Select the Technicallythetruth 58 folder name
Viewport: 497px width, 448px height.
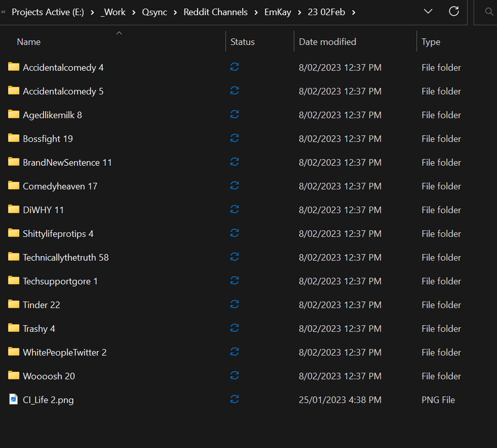65,258
